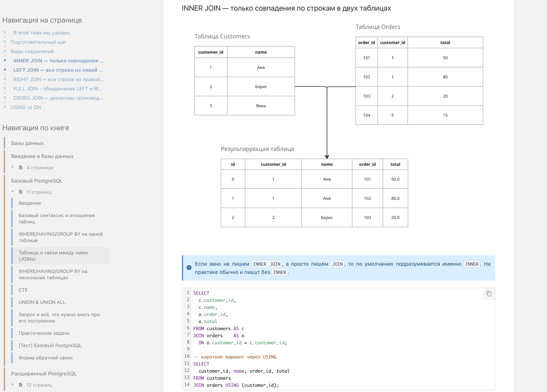Click page icon next to 12 страниц
547x392 pixels.
tap(21, 385)
